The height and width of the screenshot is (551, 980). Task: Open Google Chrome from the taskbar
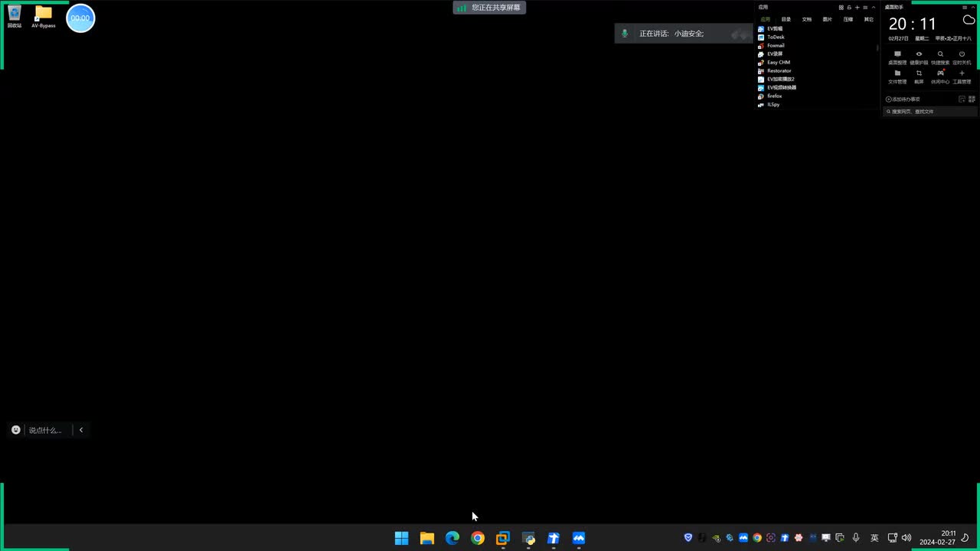[478, 538]
